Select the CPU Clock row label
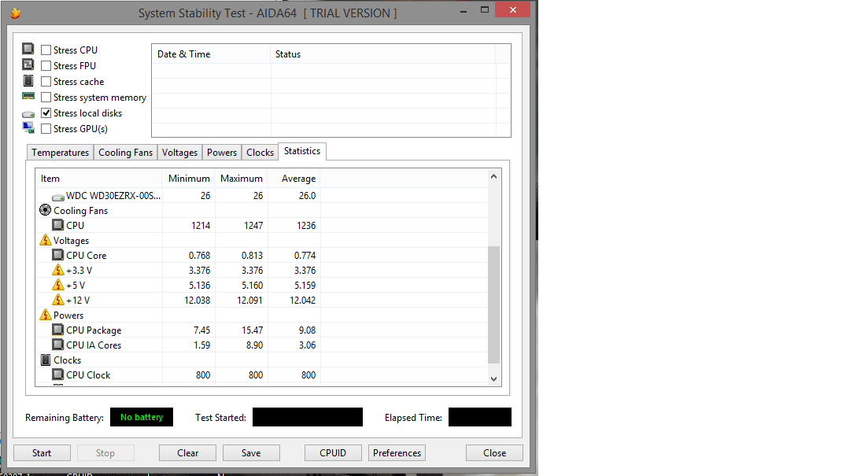This screenshot has height=476, width=868. (88, 375)
